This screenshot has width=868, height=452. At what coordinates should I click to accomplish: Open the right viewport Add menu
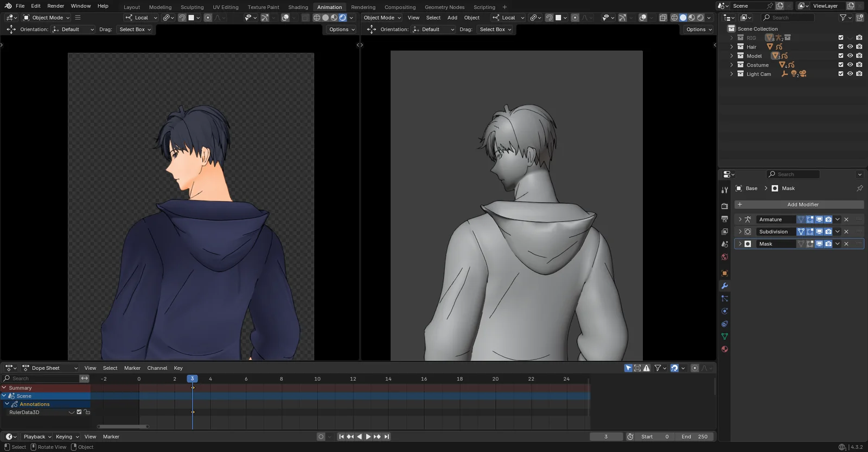(x=452, y=17)
